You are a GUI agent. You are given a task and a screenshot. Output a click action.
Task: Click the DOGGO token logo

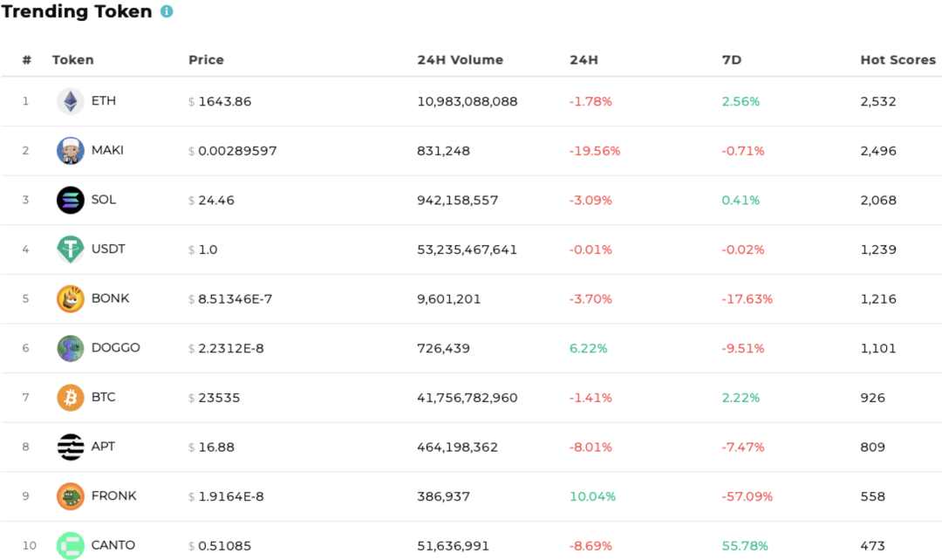[x=71, y=348]
